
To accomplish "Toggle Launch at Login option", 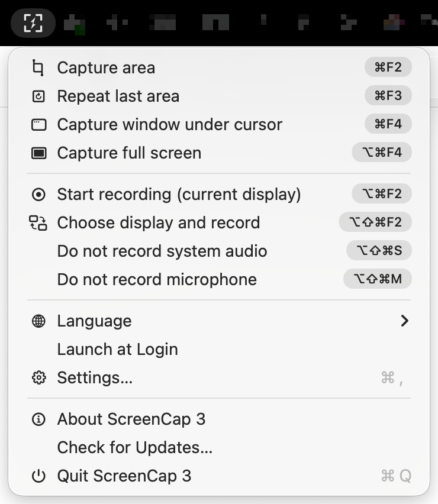I will tap(219, 349).
